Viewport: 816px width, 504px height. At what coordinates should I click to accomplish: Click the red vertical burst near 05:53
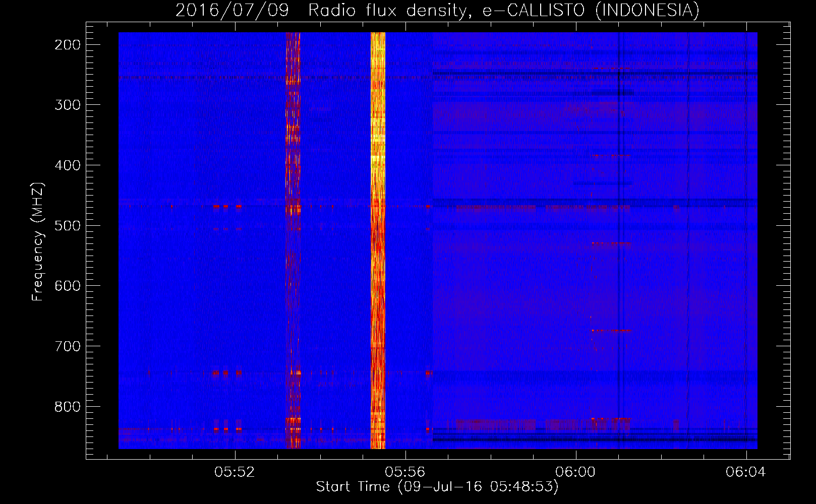[293, 240]
